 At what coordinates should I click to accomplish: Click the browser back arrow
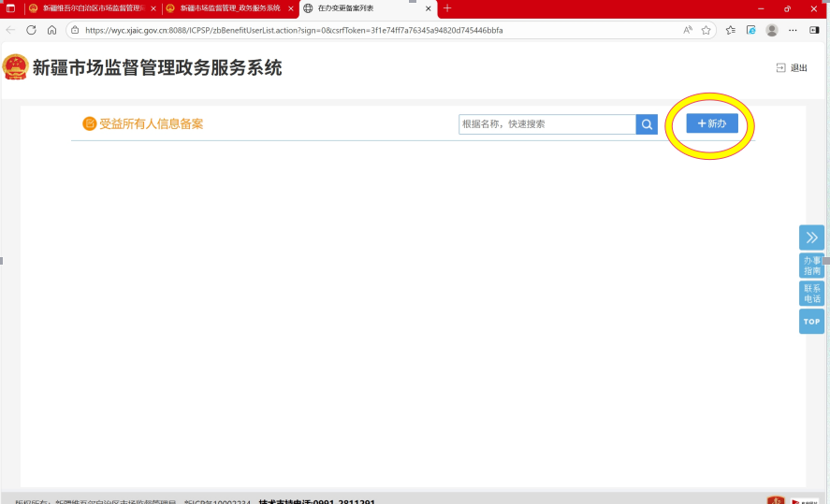(x=10, y=30)
